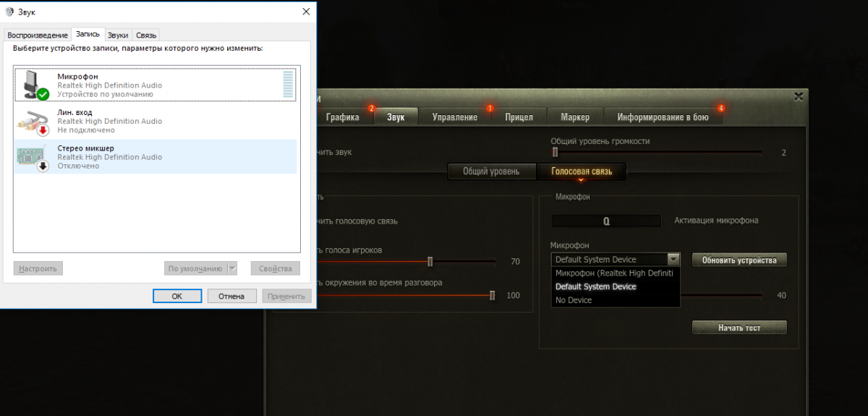Open the Информирование в бою tab

(x=663, y=117)
